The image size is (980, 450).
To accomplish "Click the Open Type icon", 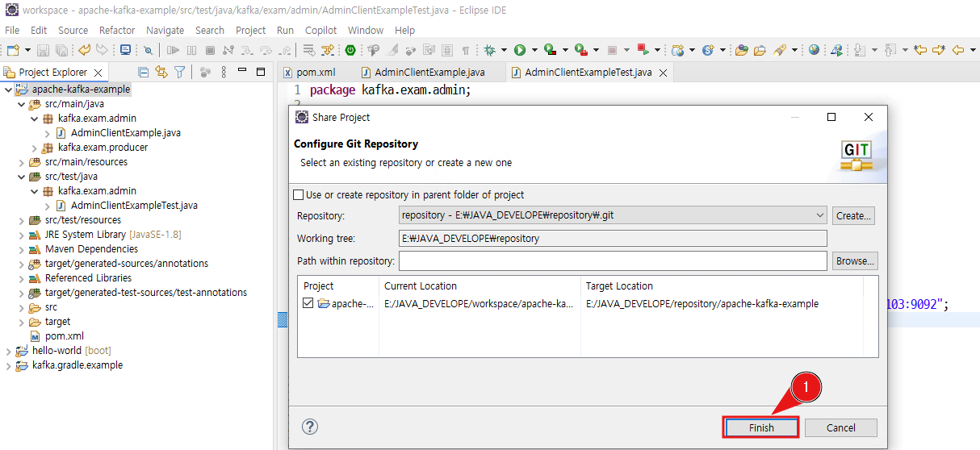I will [740, 50].
